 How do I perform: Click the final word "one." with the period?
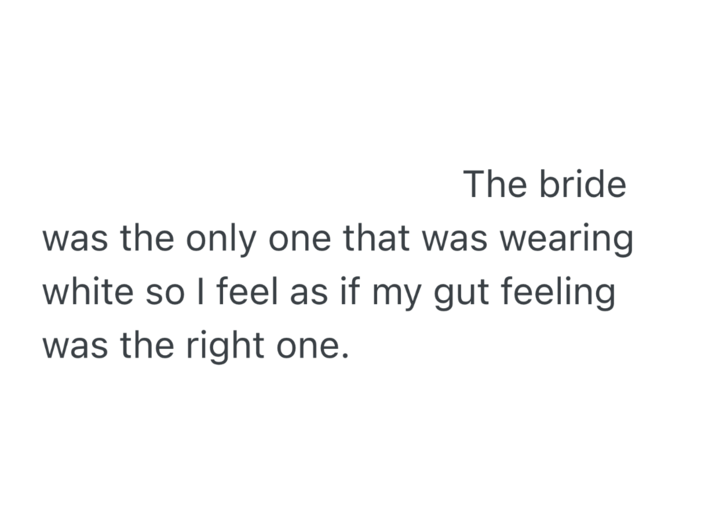[311, 348]
